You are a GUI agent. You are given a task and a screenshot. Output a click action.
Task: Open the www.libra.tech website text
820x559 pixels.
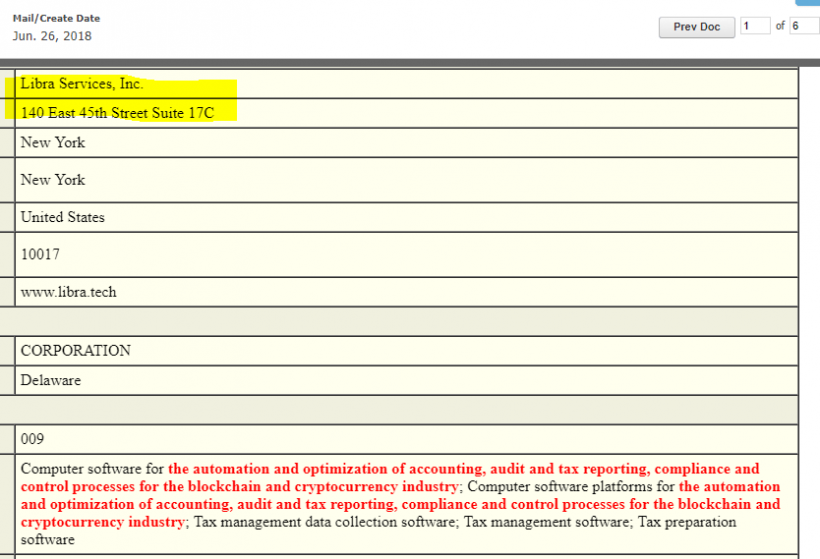point(68,292)
